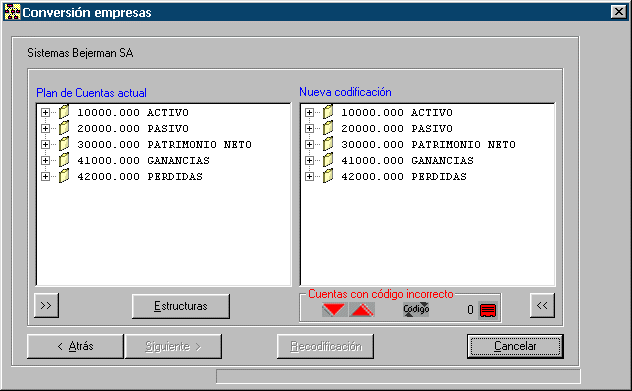
Task: Click the 'Sistemas Bejerman SA' company label
Action: pyautogui.click(x=80, y=53)
